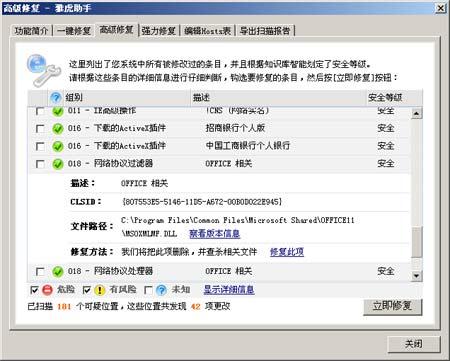Image resolution: width=450 pixels, height=361 pixels.
Task: Click the red 危险 danger icon
Action: point(47,290)
